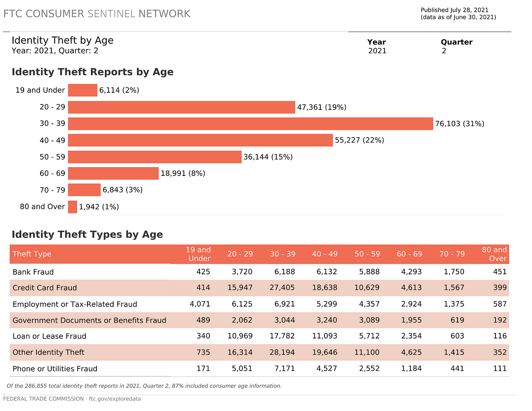Click the 4,071 Employment Fraud cell

pyautogui.click(x=200, y=304)
